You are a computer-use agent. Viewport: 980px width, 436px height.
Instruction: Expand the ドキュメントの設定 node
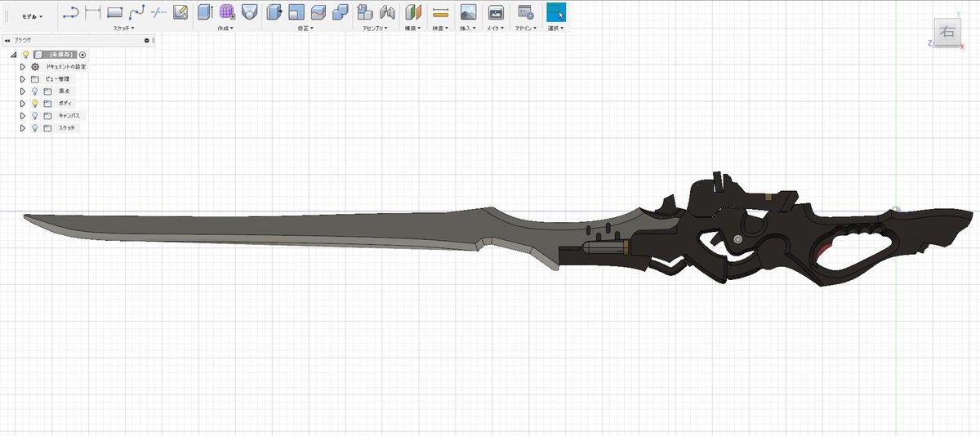23,67
